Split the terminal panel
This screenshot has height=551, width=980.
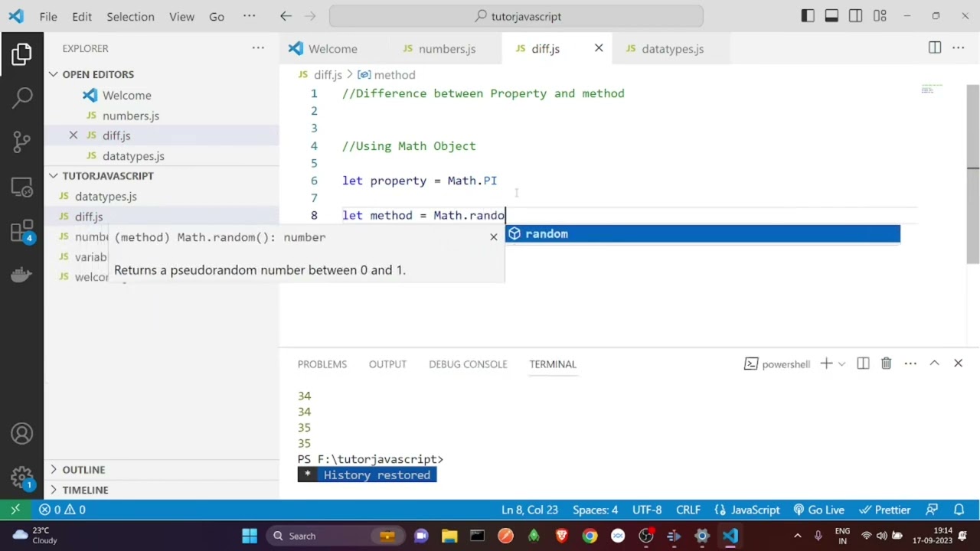[x=863, y=364]
